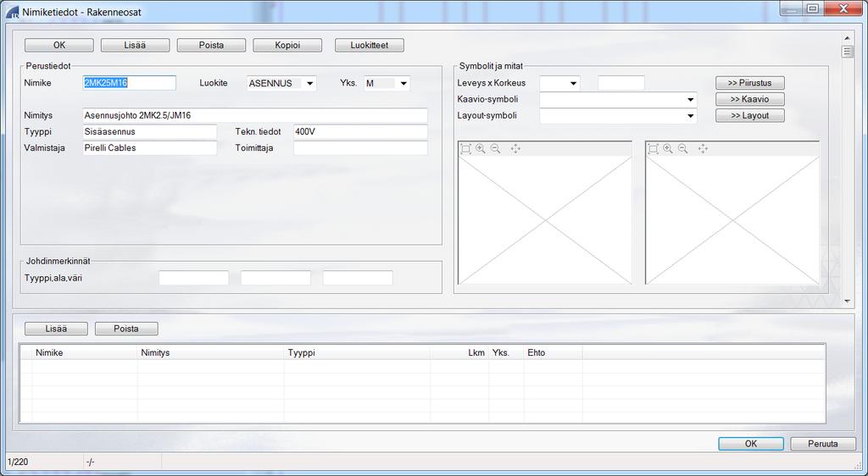Click the Nimitys column header in table

tap(210, 352)
